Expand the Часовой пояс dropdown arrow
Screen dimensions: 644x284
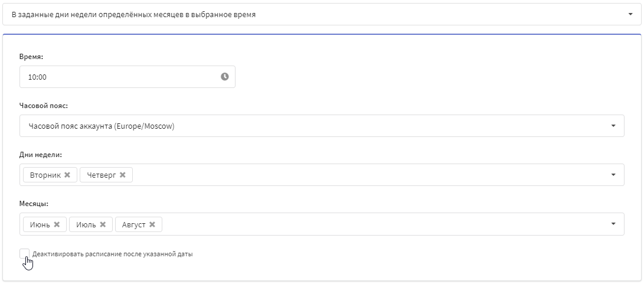pos(614,126)
